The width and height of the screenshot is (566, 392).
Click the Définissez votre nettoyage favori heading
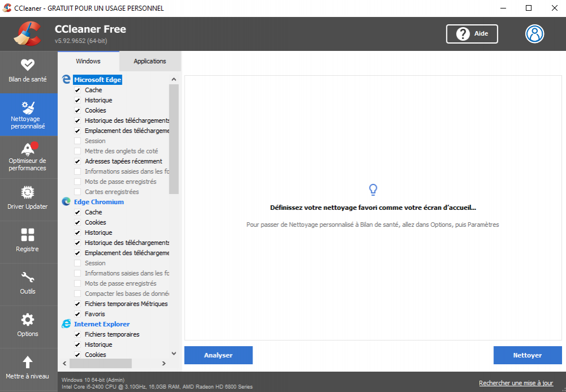tap(373, 208)
